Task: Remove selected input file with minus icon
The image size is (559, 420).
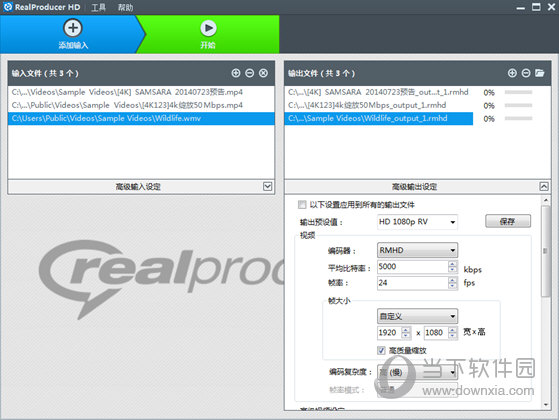Action: [250, 73]
